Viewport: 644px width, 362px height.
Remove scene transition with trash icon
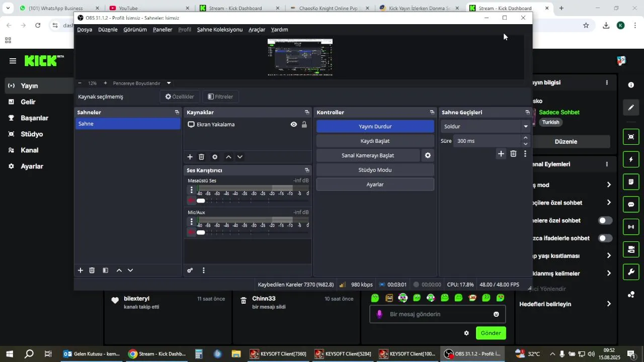point(513,154)
